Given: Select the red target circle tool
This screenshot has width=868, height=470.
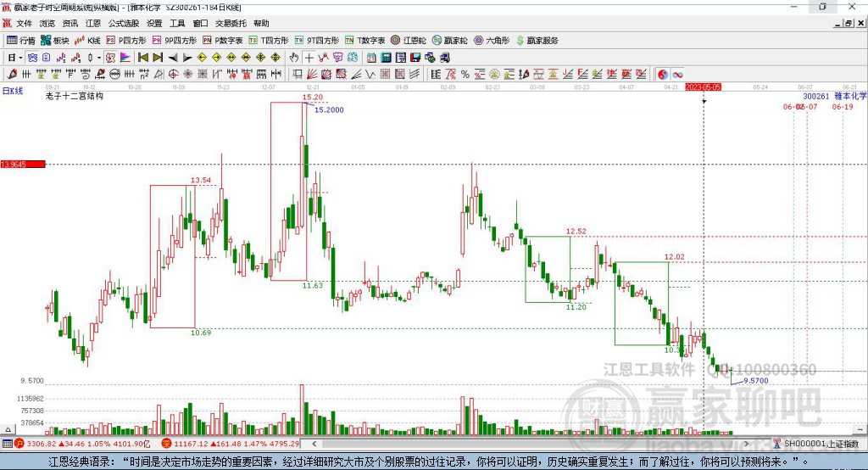Looking at the screenshot, I should point(173,75).
